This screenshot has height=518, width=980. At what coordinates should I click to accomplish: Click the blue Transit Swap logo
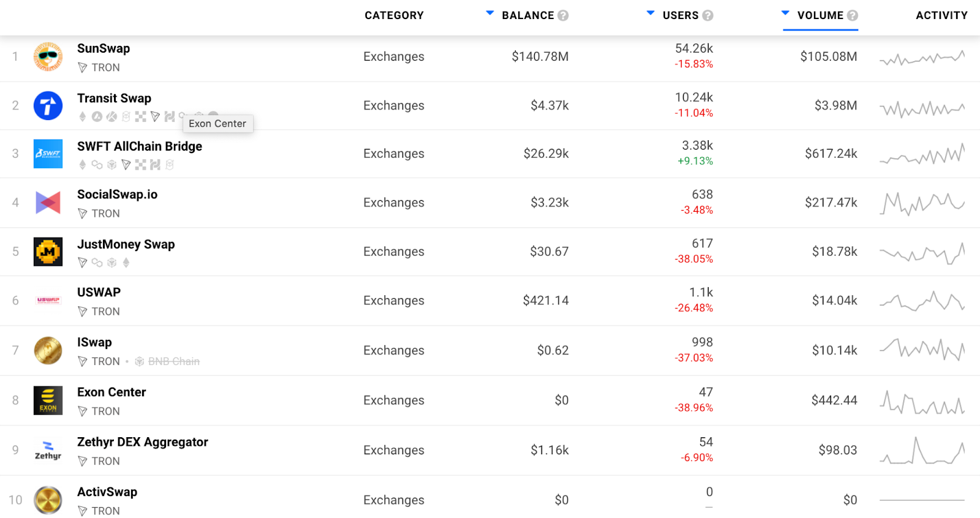48,106
